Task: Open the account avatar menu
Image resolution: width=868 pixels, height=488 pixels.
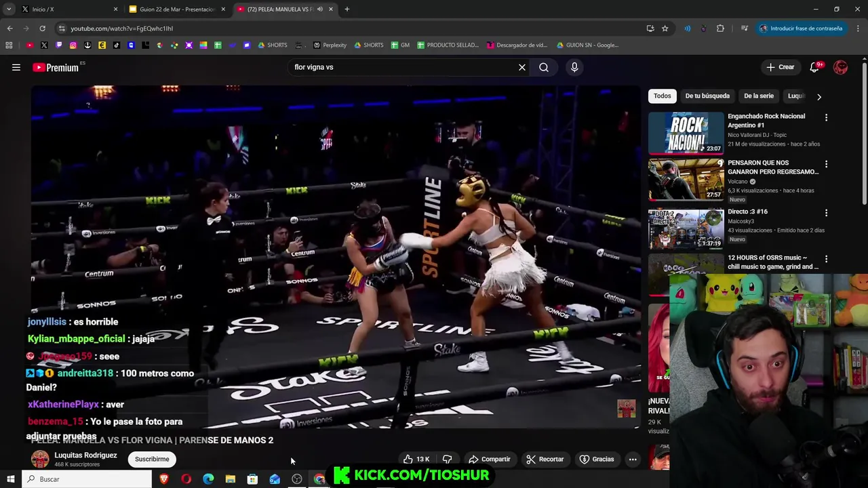Action: click(x=840, y=67)
